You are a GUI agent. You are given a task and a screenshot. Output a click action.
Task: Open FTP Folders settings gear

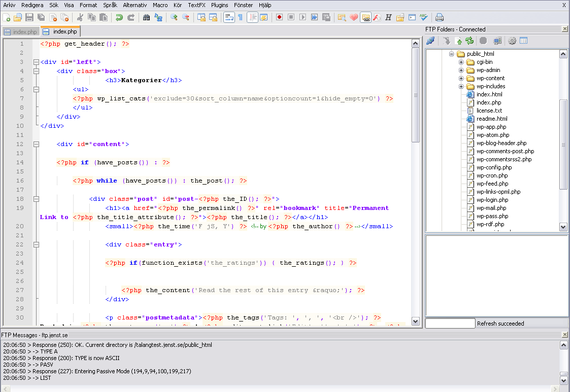(512, 41)
